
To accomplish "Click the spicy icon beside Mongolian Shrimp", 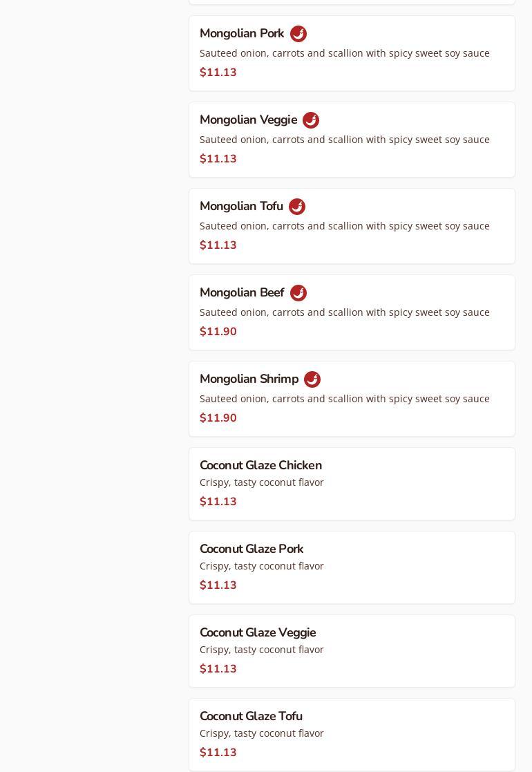I will pyautogui.click(x=312, y=379).
